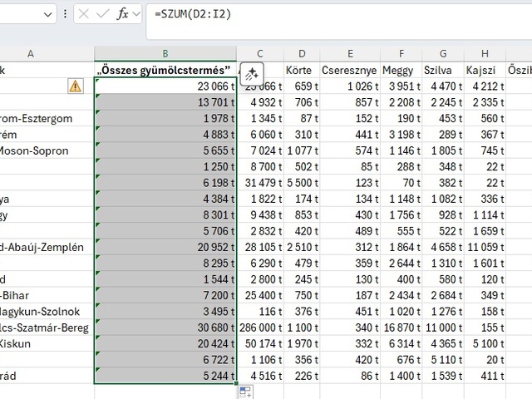532x399 pixels.
Task: Select column A header
Action: [x=31, y=53]
